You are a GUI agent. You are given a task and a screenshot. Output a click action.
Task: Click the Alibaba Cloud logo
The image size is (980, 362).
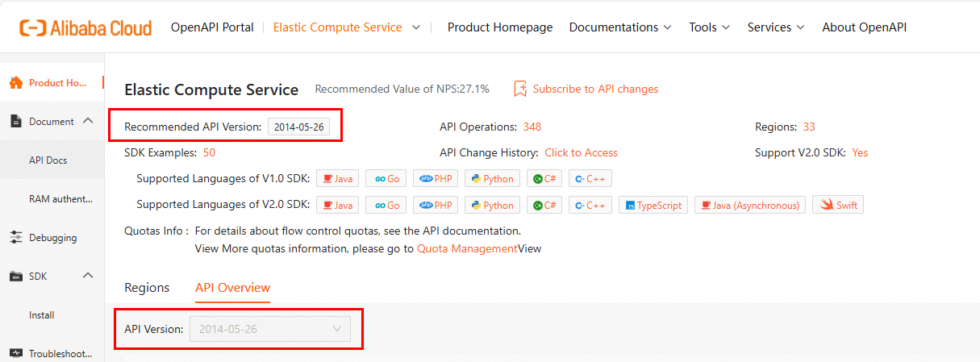tap(85, 27)
